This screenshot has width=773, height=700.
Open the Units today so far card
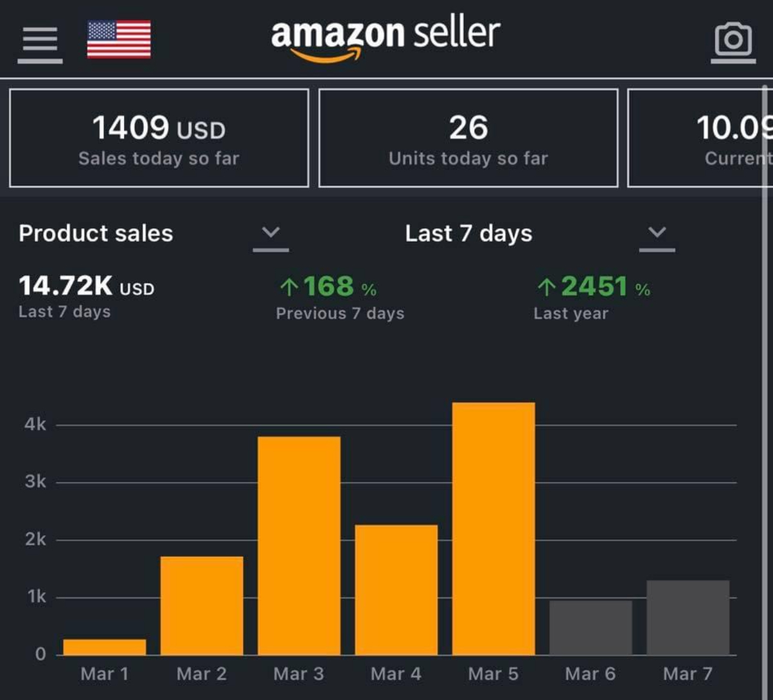pos(468,138)
